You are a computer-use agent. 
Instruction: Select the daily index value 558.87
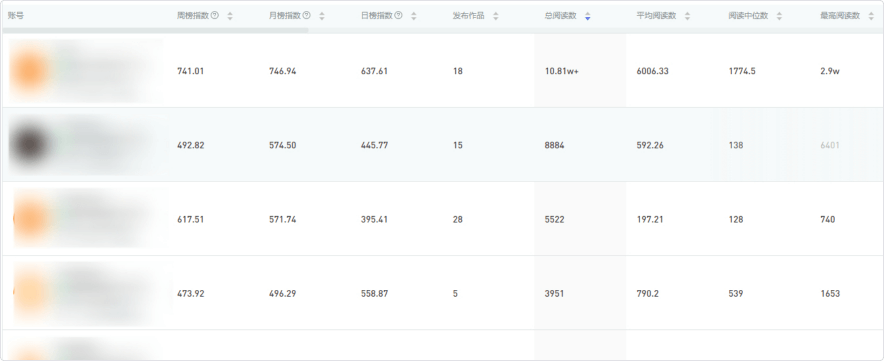pos(374,293)
